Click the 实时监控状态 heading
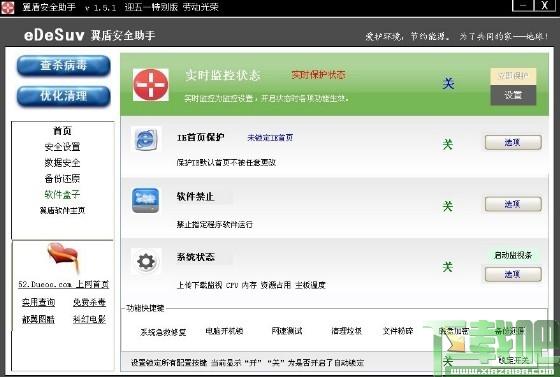This screenshot has height=377, width=560. click(223, 75)
